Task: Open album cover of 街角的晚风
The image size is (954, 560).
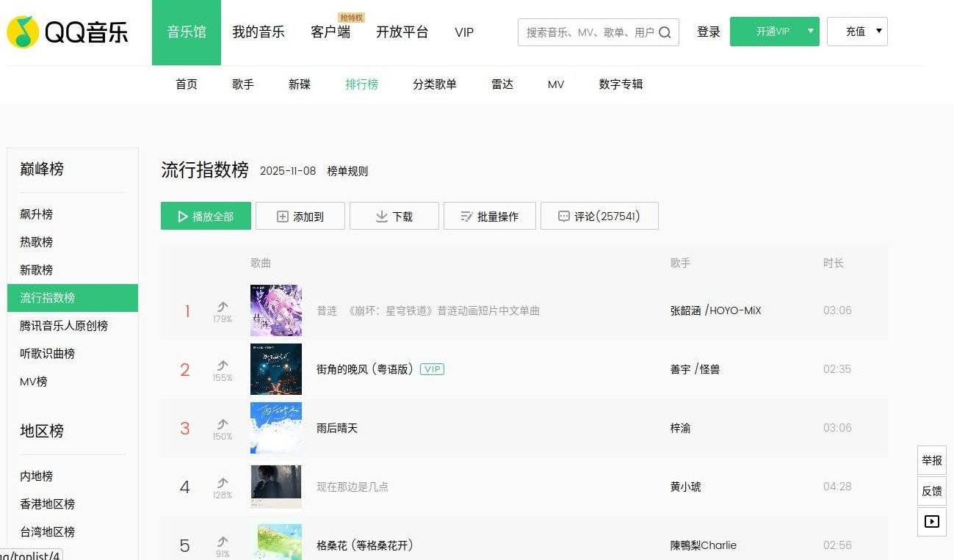Action: pos(275,369)
